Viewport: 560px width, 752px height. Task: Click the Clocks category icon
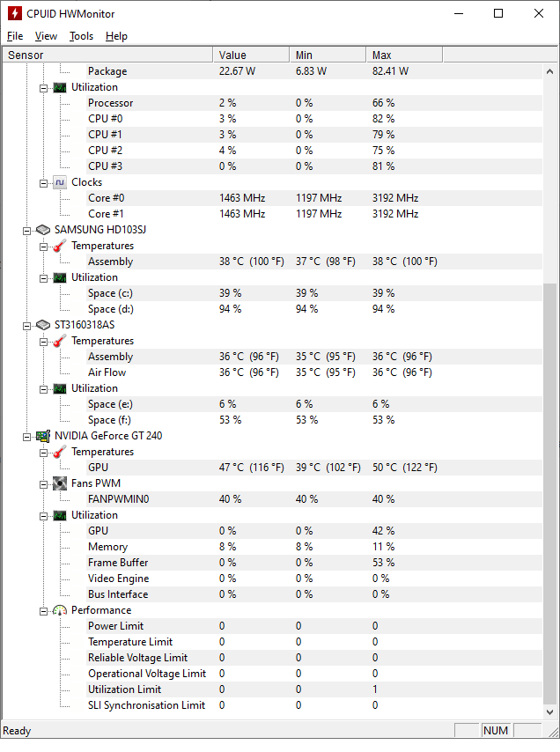tap(60, 182)
